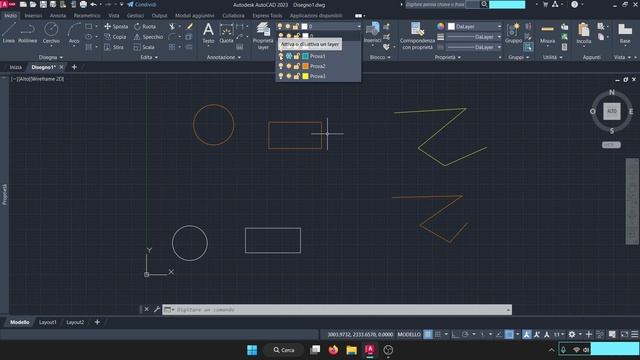Toggle on/off lightbulb for layer Prova2
This screenshot has height=360, width=640.
280,66
